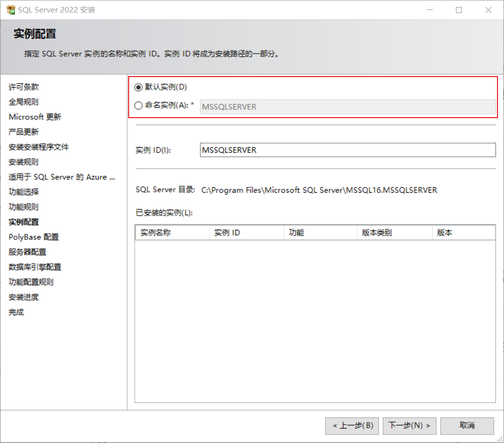Click the 功能规则 step in sidebar

24,207
